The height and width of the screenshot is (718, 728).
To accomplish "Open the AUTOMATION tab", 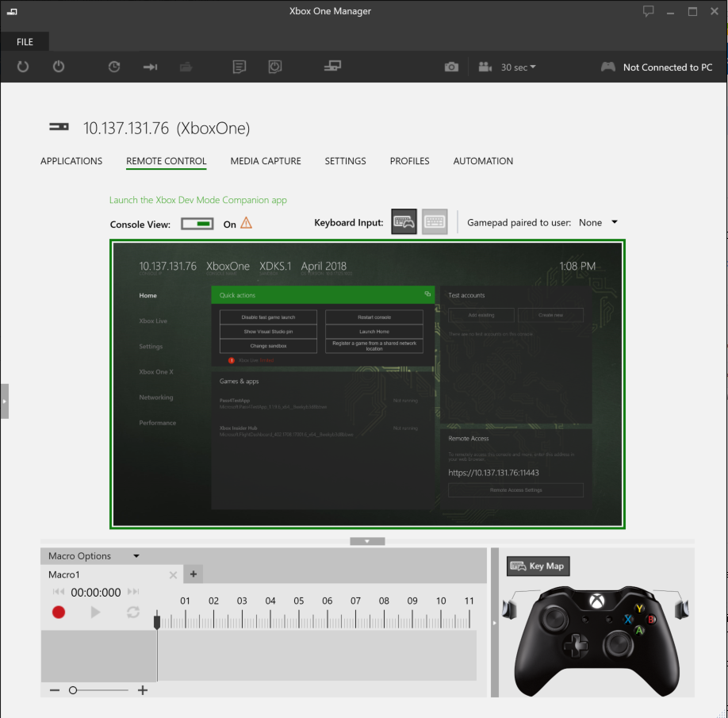I will [x=483, y=161].
